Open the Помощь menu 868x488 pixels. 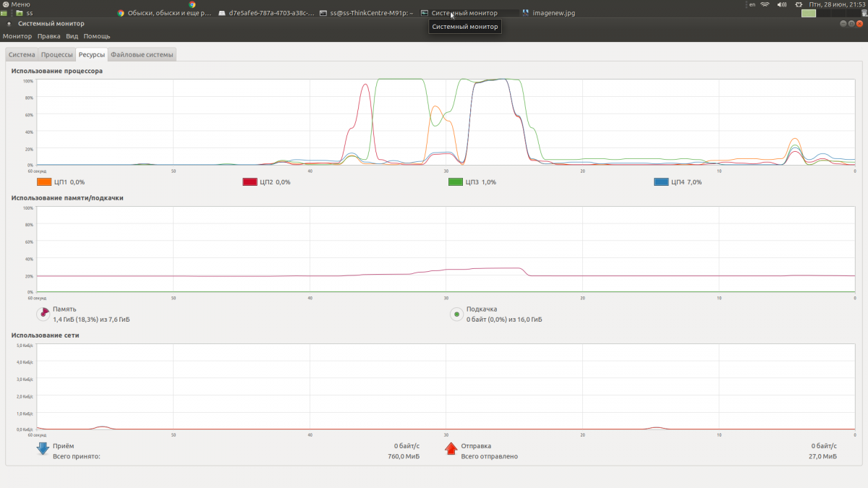tap(97, 36)
